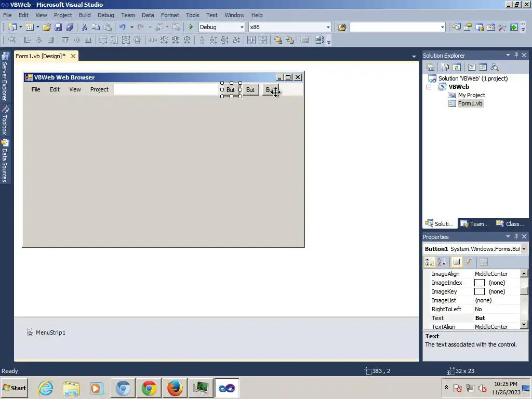Cut selection with the scissors icon

[x=85, y=27]
